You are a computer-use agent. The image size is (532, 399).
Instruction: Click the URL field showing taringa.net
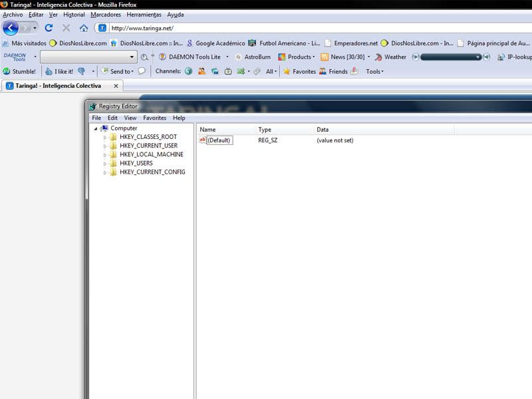[319, 28]
